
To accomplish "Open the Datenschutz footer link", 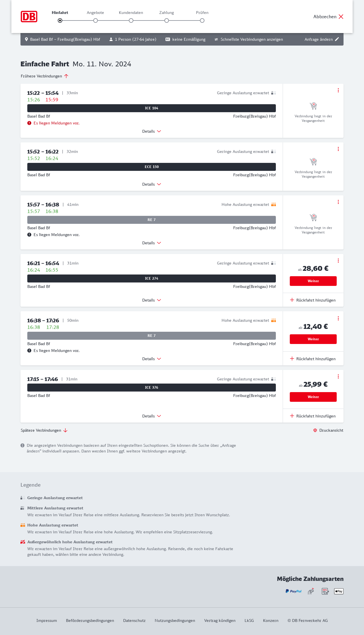I will (134, 620).
